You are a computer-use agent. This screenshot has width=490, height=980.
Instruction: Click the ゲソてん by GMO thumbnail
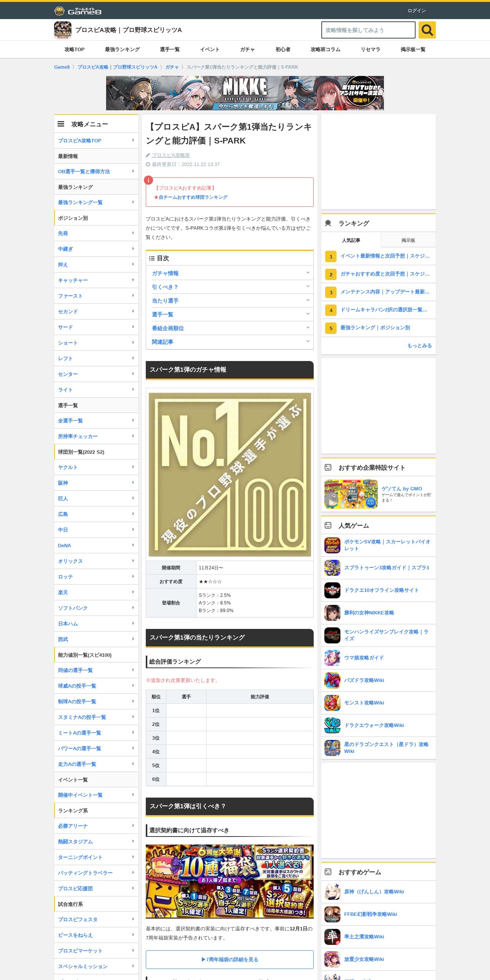(x=351, y=494)
